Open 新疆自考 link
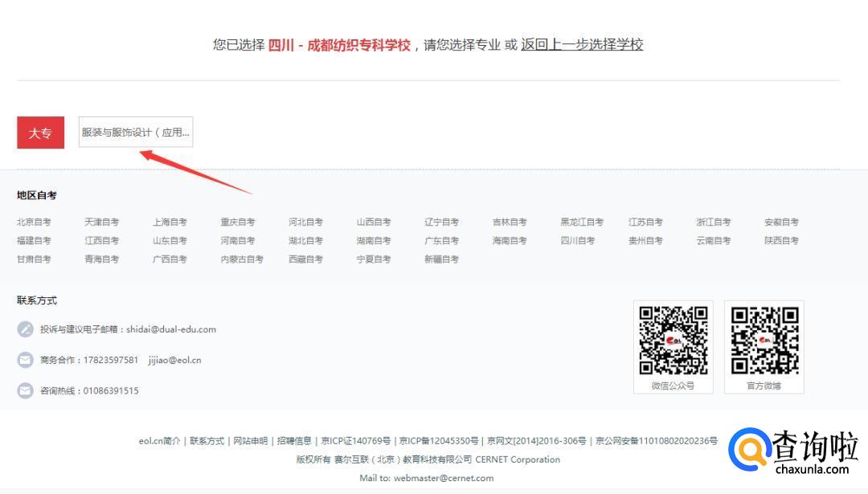Screen dimensions: 868x494 442,259
